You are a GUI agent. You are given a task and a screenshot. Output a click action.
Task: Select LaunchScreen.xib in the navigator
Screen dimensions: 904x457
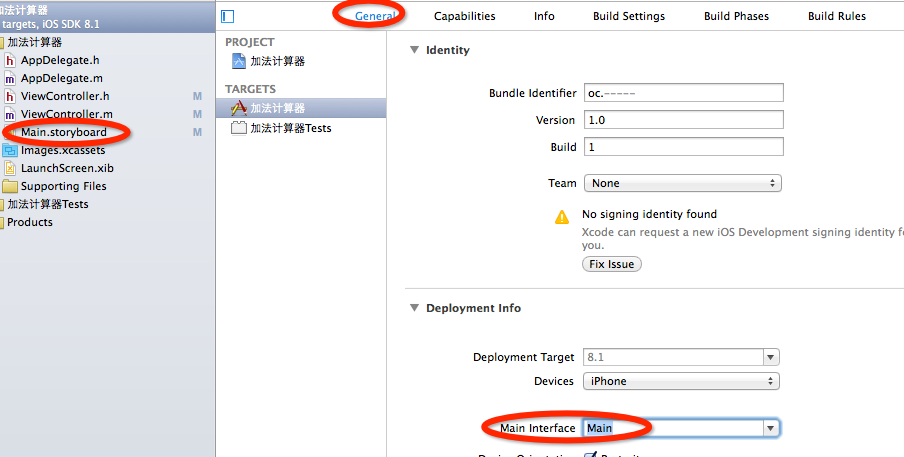(67, 168)
